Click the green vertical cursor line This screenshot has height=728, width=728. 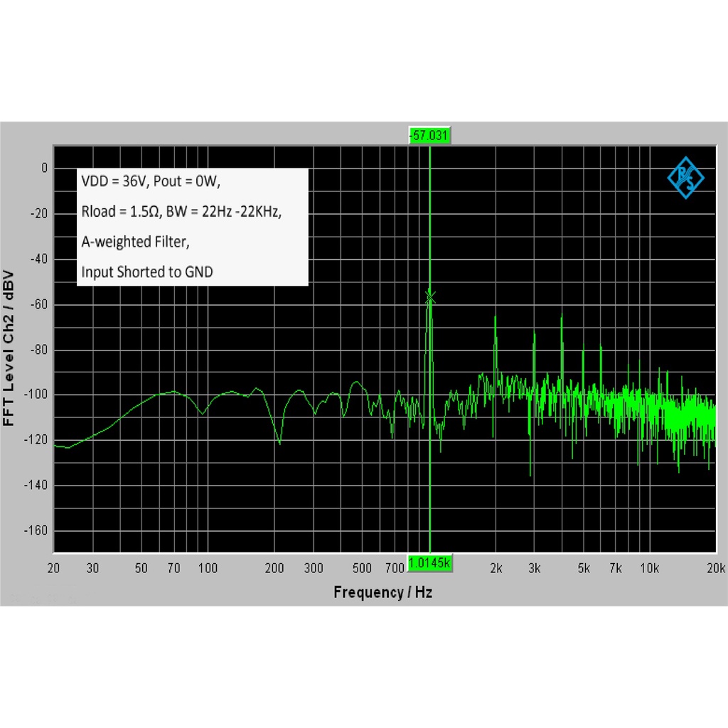tap(430, 348)
